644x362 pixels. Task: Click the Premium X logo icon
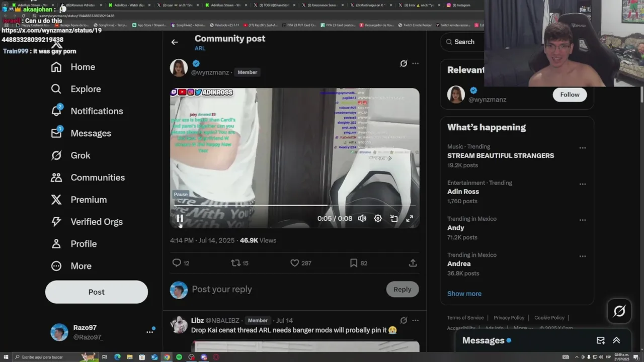pyautogui.click(x=56, y=200)
